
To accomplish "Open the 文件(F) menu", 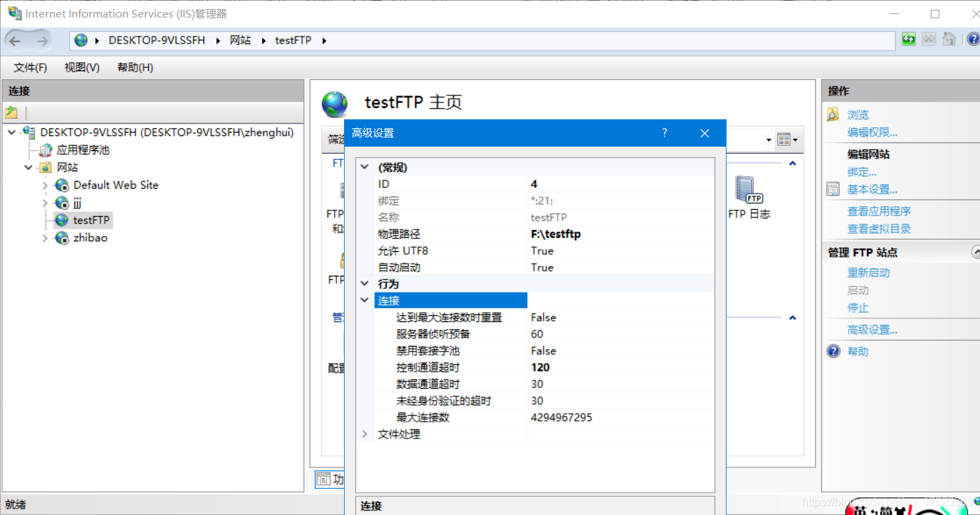I will click(30, 67).
